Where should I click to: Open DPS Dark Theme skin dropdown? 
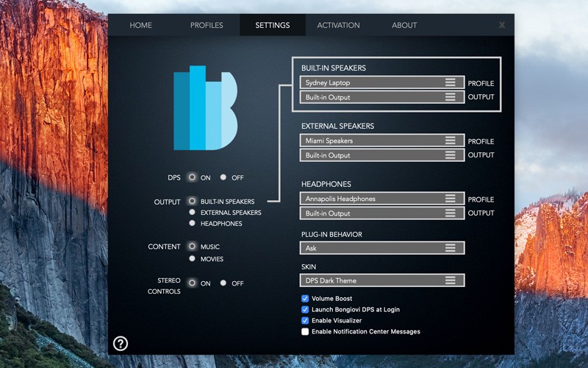click(x=382, y=280)
